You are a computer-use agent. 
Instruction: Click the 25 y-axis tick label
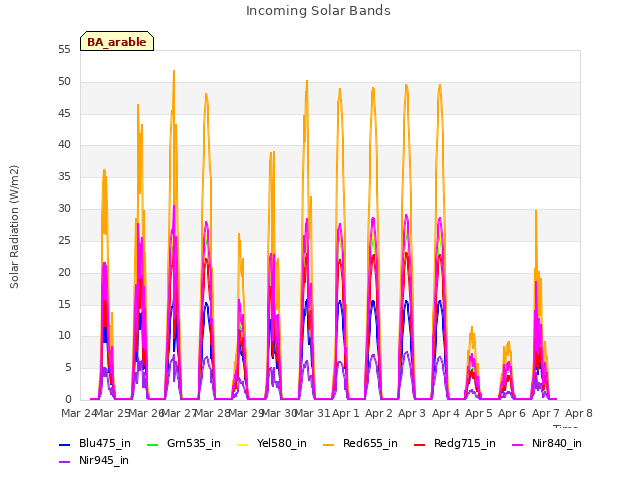coord(64,240)
